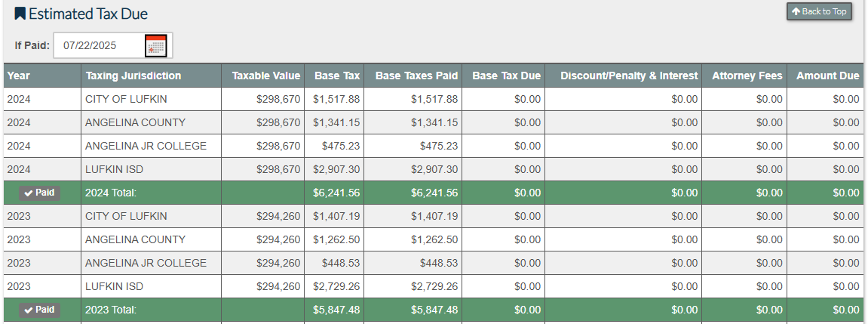Click the Discount/Penalty & Interest header
Image resolution: width=868 pixels, height=324 pixels.
pyautogui.click(x=629, y=76)
